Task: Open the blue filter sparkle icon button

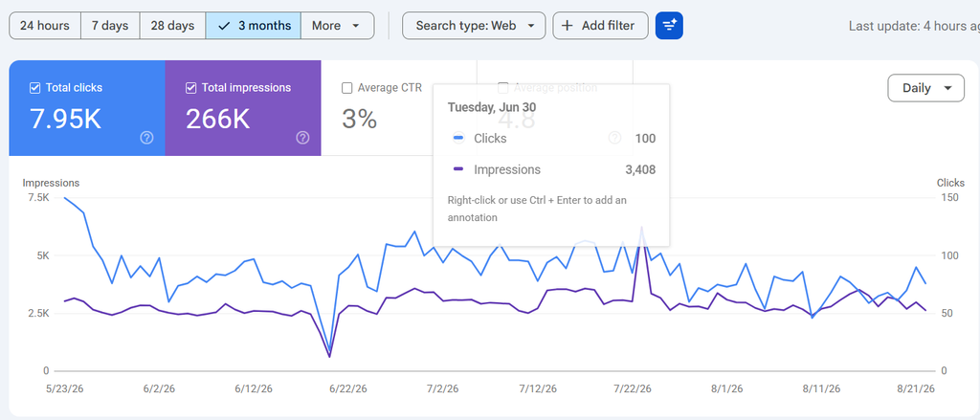Action: [669, 26]
